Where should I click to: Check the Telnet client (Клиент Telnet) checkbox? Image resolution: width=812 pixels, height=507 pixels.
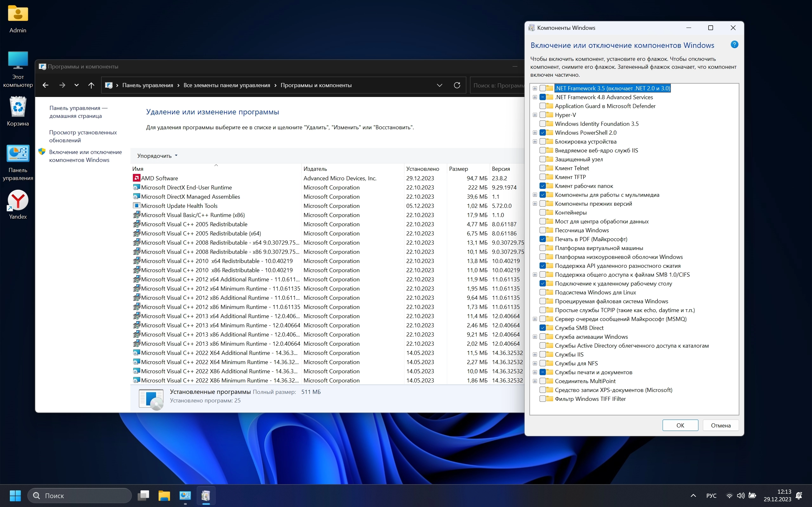click(x=543, y=168)
